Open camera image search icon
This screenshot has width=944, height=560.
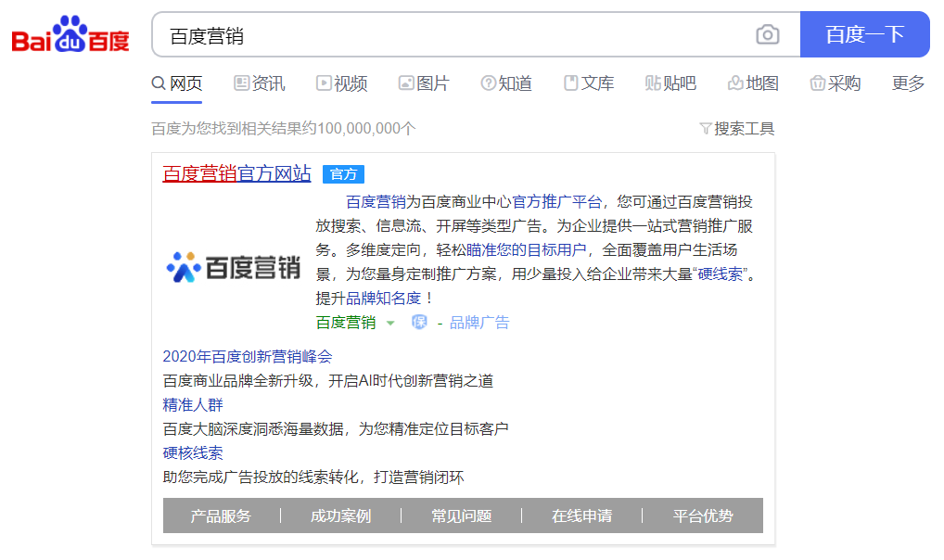768,34
